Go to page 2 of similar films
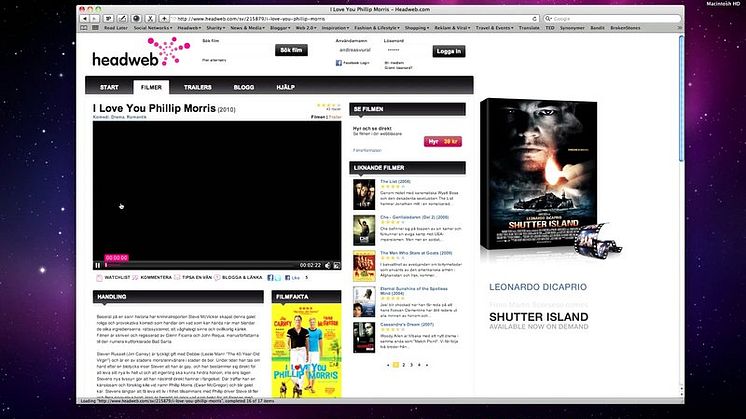Viewport: 746px width, 419px height. (x=403, y=365)
